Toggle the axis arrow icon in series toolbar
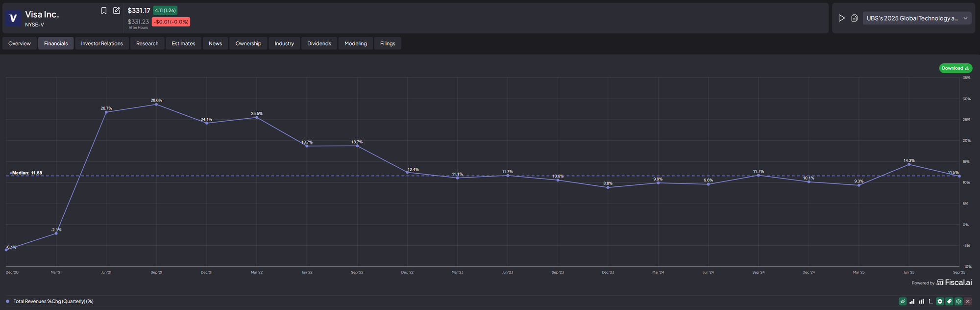 [931, 302]
